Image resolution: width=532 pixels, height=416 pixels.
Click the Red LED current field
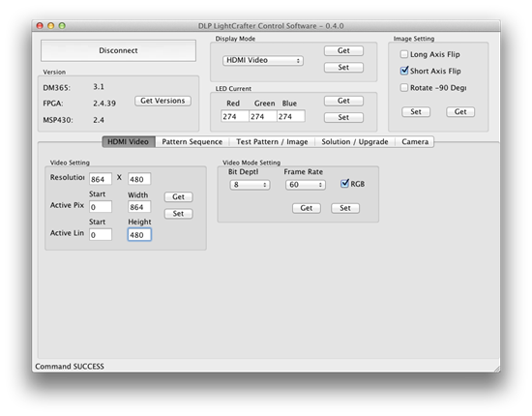(235, 116)
